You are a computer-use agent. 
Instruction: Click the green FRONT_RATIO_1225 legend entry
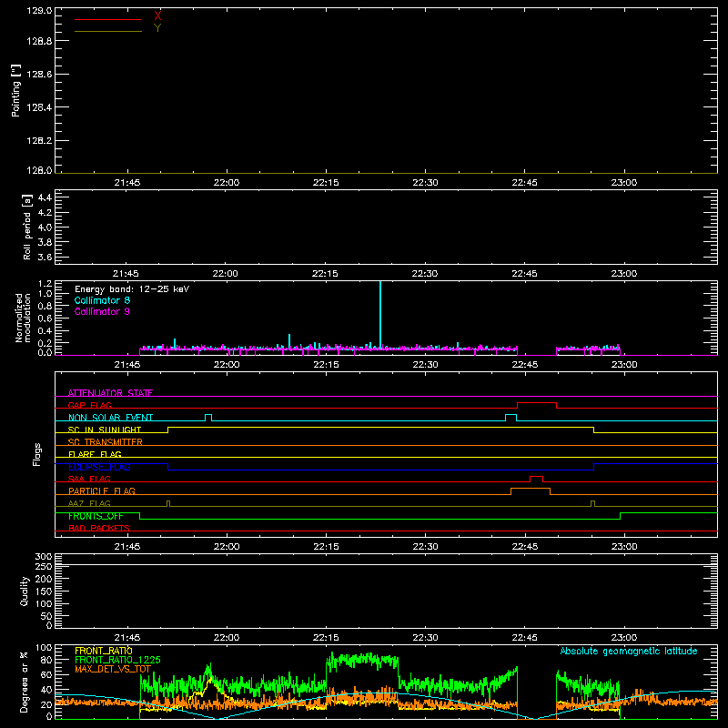pos(117,660)
